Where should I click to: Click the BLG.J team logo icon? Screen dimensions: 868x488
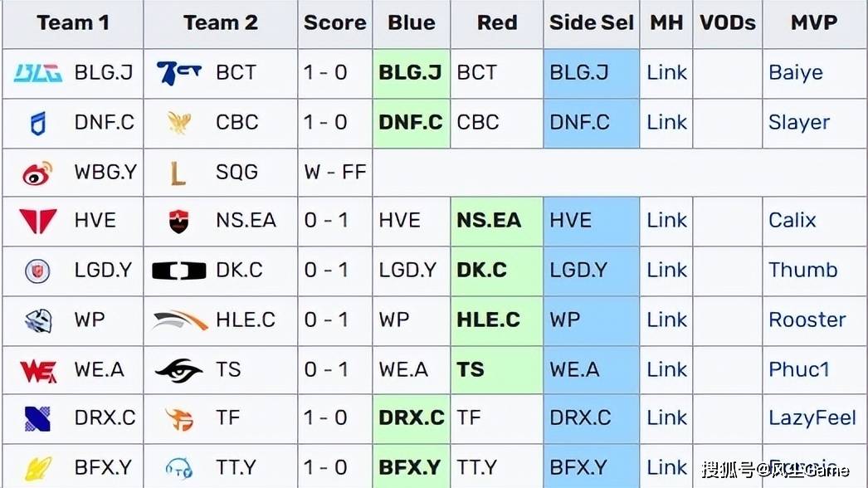pyautogui.click(x=37, y=73)
